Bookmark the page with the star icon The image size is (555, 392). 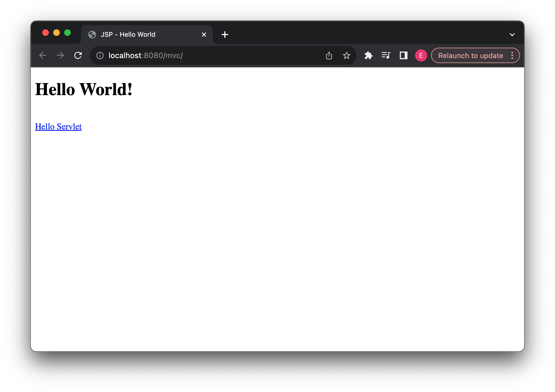(346, 55)
